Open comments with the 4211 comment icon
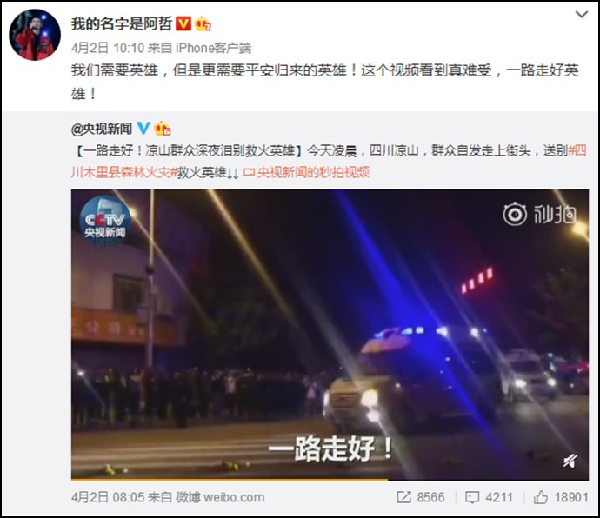The height and width of the screenshot is (518, 600). click(489, 497)
